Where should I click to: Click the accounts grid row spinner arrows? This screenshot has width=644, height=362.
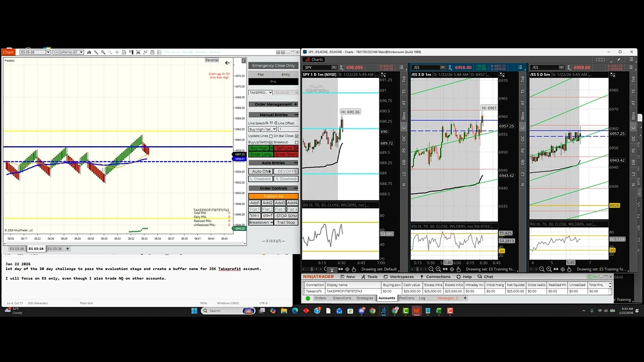coord(610,285)
